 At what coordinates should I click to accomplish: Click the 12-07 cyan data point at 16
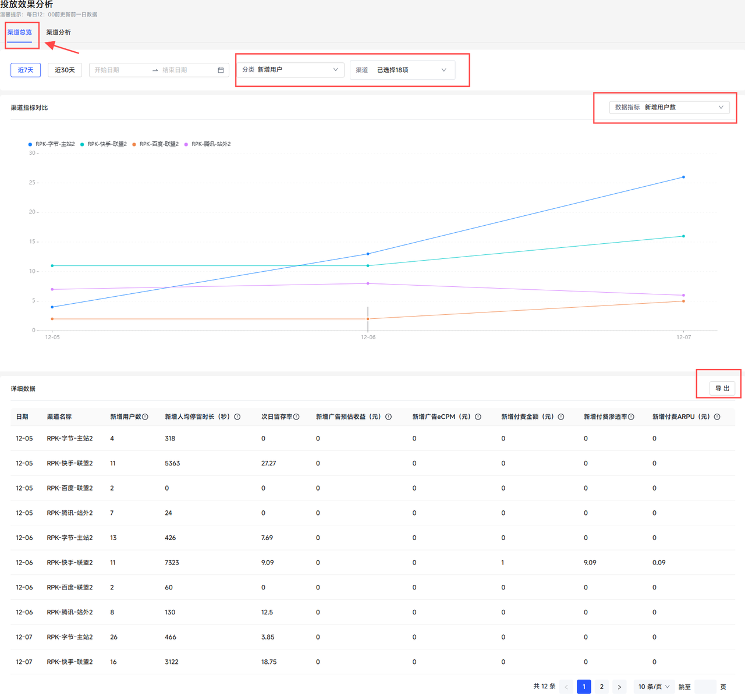pos(683,236)
